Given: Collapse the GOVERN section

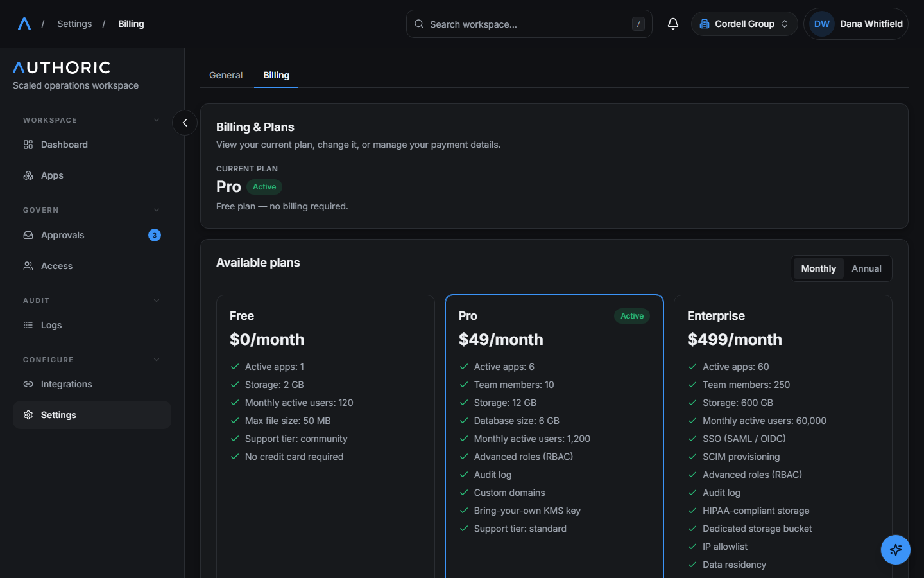Looking at the screenshot, I should tap(157, 210).
